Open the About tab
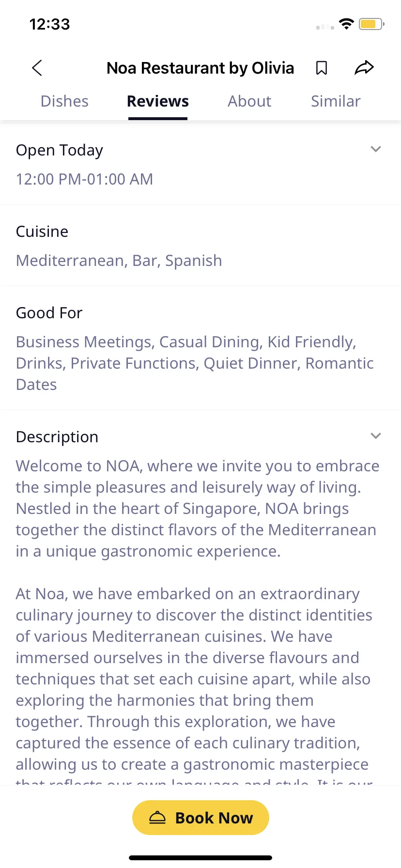Screen dimensions: 401x868 249,101
